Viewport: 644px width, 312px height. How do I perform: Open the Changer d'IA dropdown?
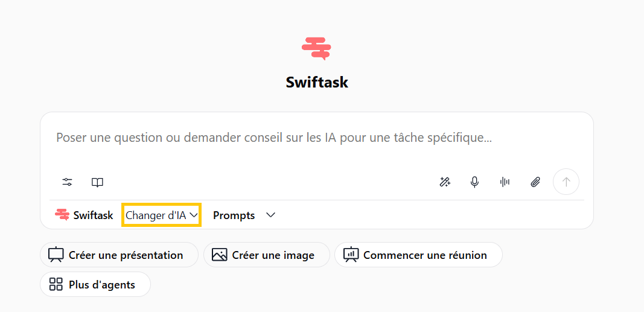[161, 215]
